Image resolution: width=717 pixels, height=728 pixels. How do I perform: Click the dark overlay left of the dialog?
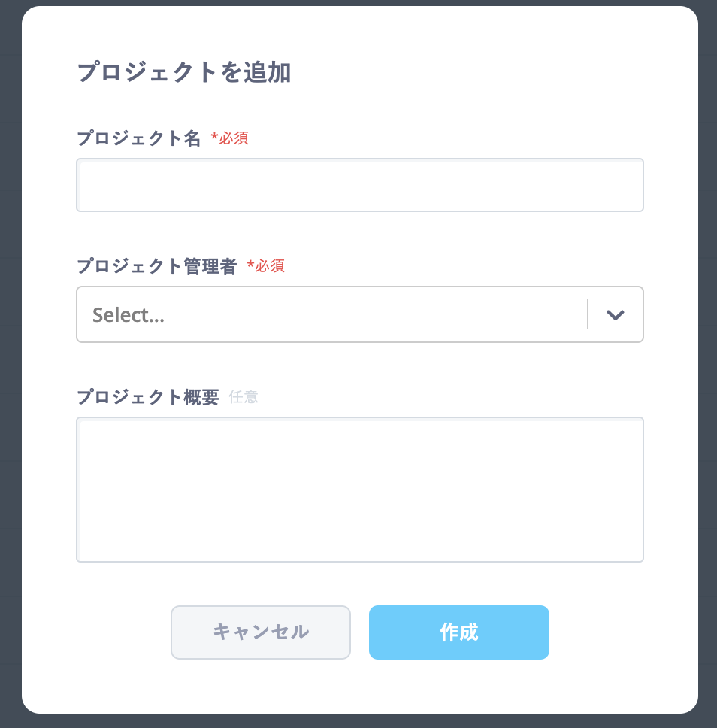pos(10,361)
